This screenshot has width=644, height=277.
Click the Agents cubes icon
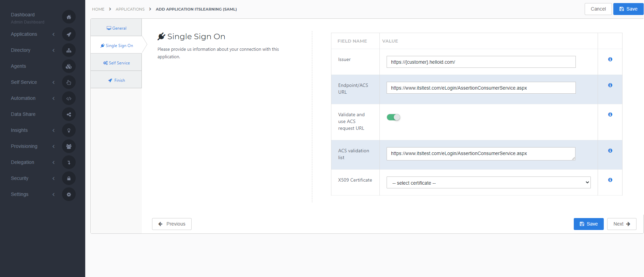click(x=69, y=66)
